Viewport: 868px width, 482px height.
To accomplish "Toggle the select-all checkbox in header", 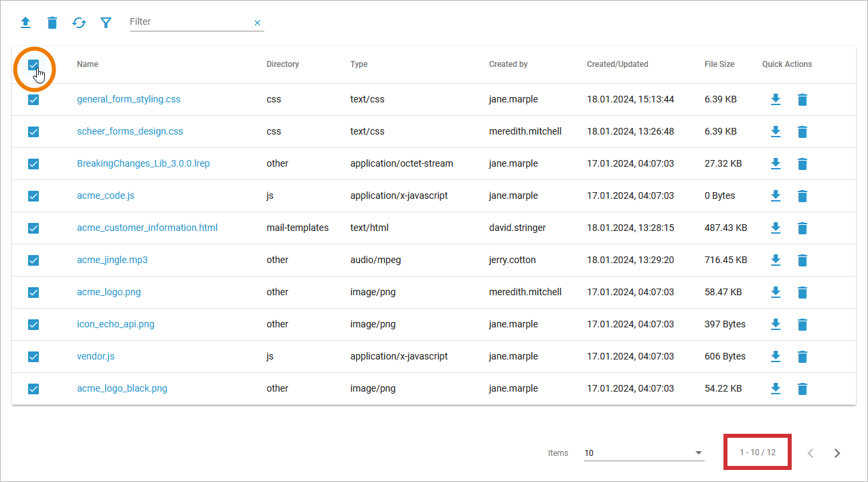I will coord(33,65).
